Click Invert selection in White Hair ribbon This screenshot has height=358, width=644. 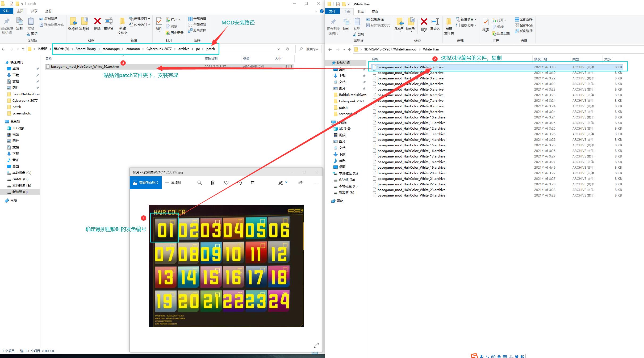524,31
